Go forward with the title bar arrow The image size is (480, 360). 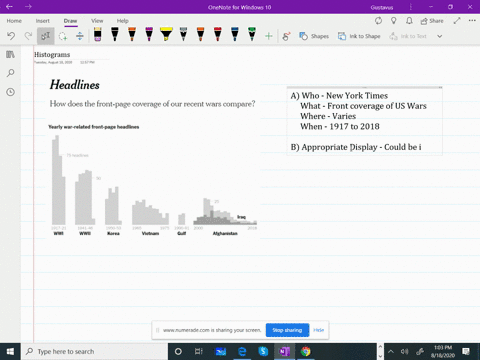point(28,7)
